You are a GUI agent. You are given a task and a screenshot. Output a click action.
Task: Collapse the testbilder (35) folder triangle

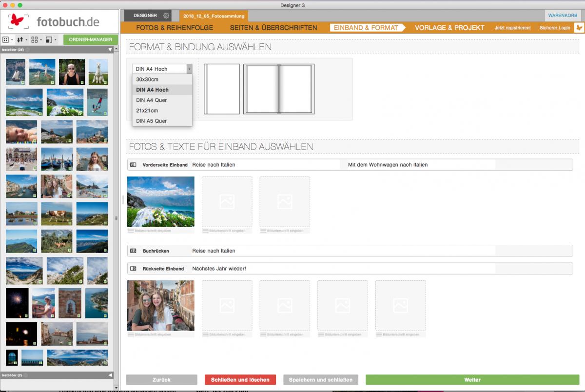pyautogui.click(x=110, y=50)
